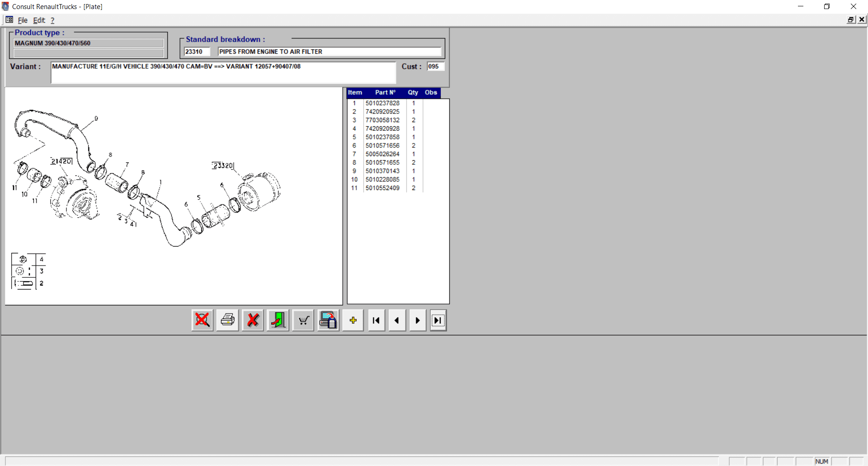Select part number 5005026264
Image resolution: width=868 pixels, height=466 pixels.
tap(382, 154)
